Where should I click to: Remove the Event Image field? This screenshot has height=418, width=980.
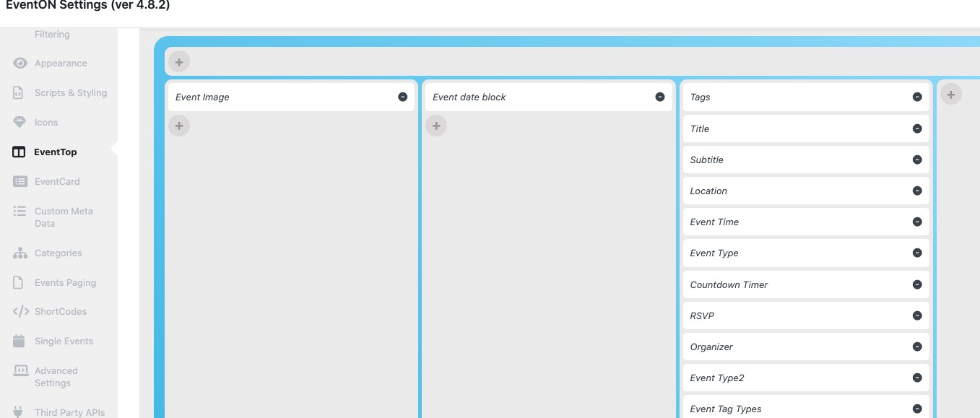[403, 97]
